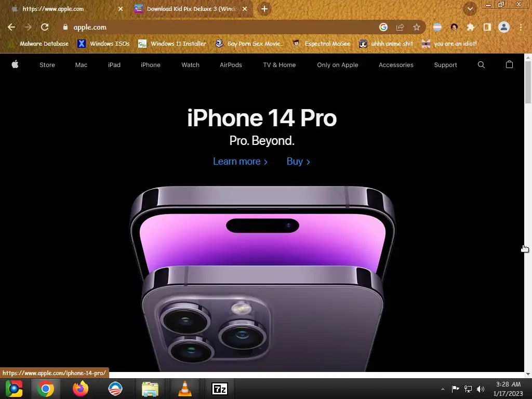Open the Windows 11 Installer bookmark
This screenshot has width=532, height=399.
coord(172,44)
